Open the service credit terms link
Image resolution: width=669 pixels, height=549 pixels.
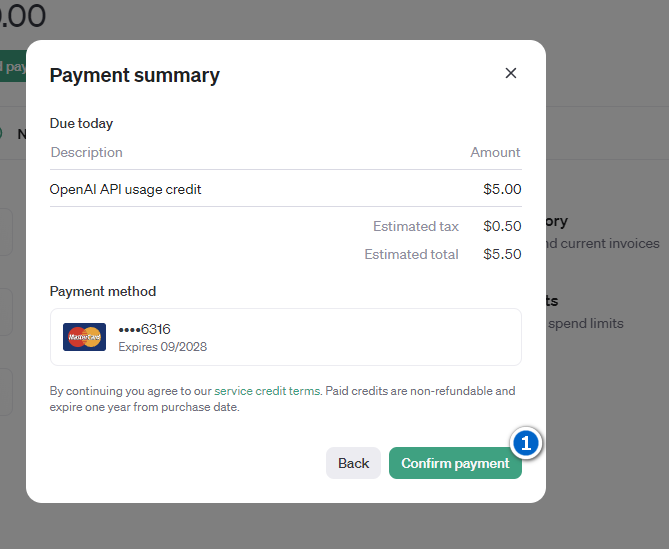pos(267,391)
